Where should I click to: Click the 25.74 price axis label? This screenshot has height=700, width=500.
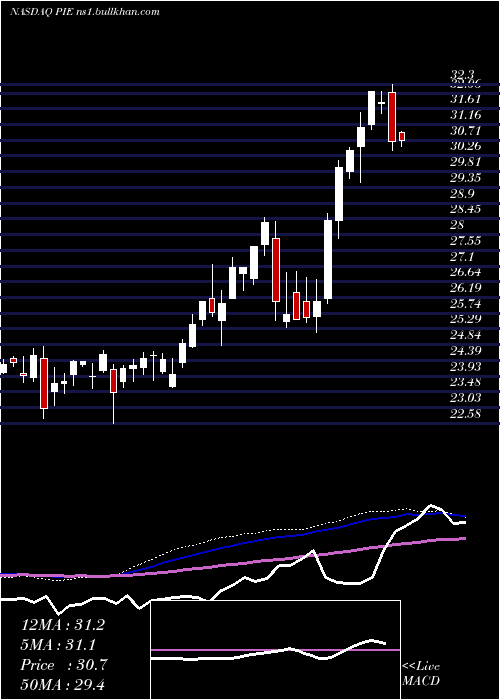(465, 304)
